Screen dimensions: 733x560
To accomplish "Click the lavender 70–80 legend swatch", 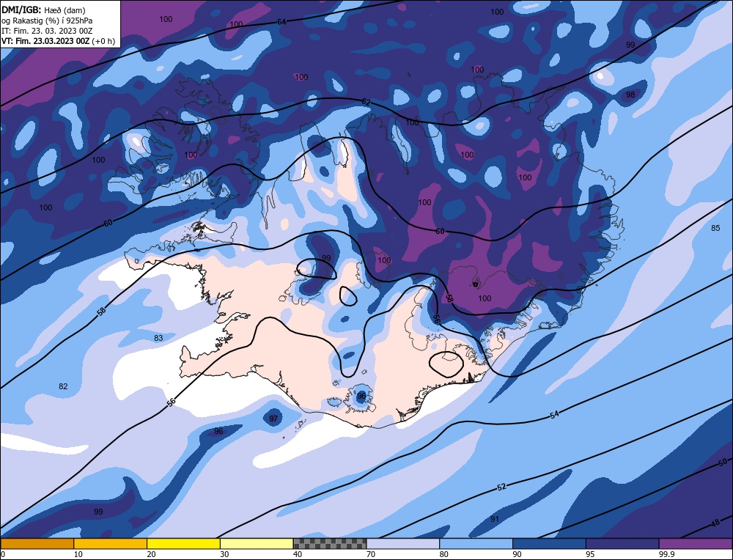I will point(403,543).
